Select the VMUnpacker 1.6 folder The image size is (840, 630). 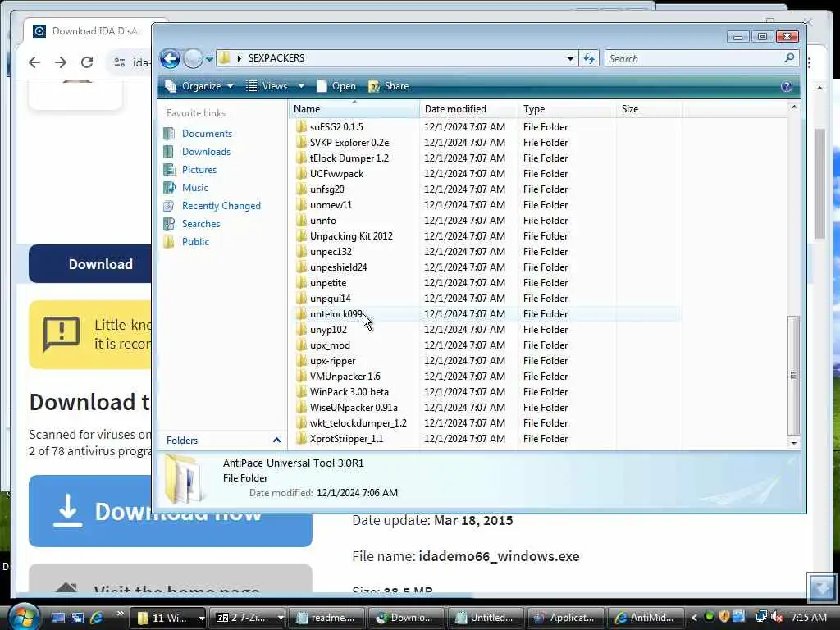click(x=345, y=376)
